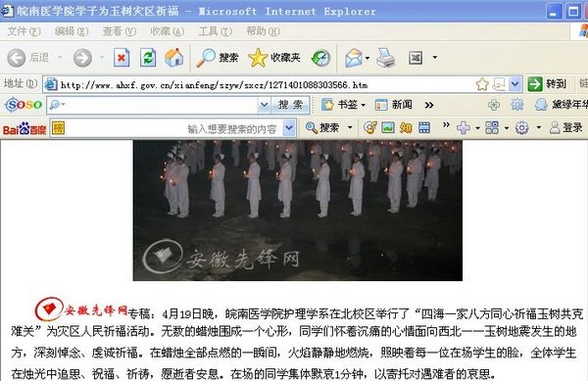Screen dimensions: 588x381
Task: Open the 书签 bookmarks dropdown
Action: click(363, 105)
